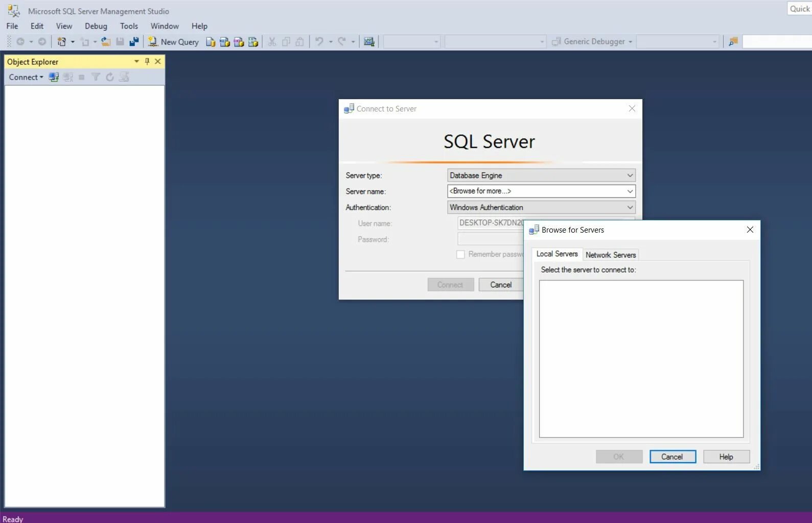Viewport: 812px width, 523px height.
Task: Open the Redo history dropdown arrow
Action: click(353, 42)
